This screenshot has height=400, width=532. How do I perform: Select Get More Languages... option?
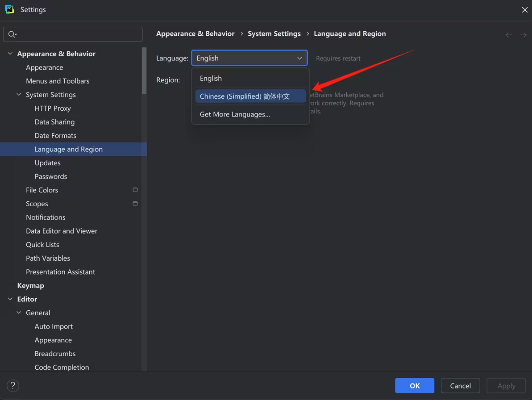click(235, 114)
